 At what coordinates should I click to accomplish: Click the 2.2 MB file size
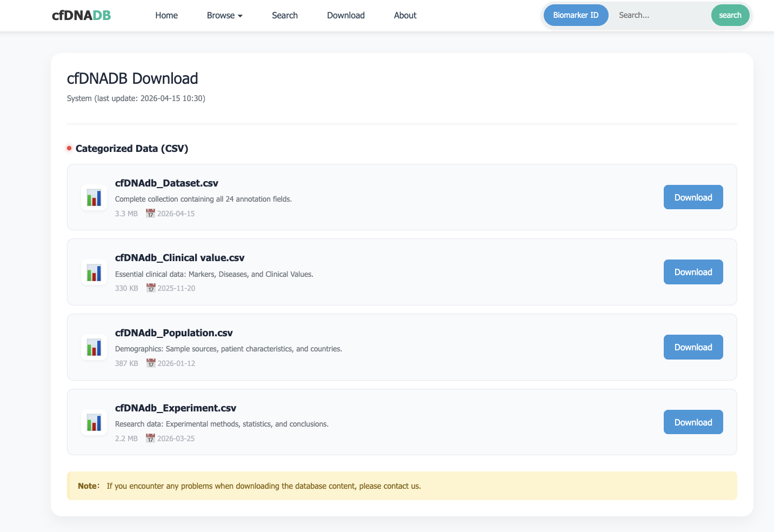pyautogui.click(x=126, y=438)
